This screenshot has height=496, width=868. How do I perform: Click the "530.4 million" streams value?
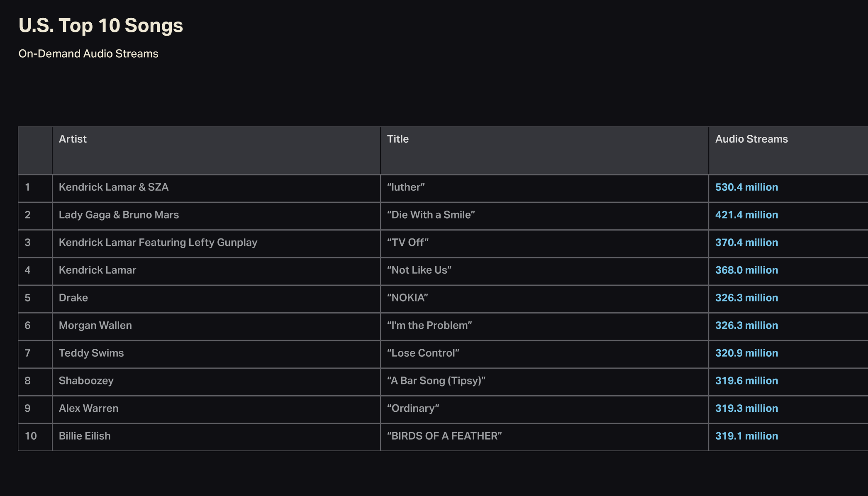tap(746, 187)
